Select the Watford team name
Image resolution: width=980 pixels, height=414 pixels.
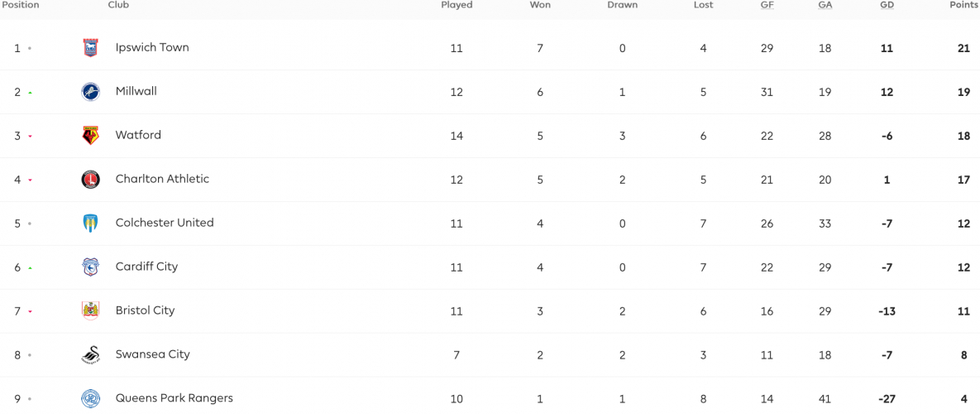click(x=138, y=135)
